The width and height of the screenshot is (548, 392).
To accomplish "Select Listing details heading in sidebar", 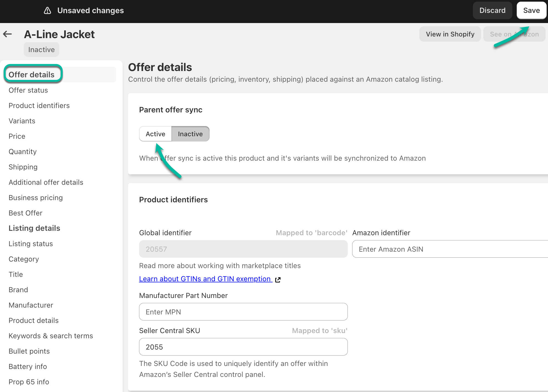I will pyautogui.click(x=34, y=228).
